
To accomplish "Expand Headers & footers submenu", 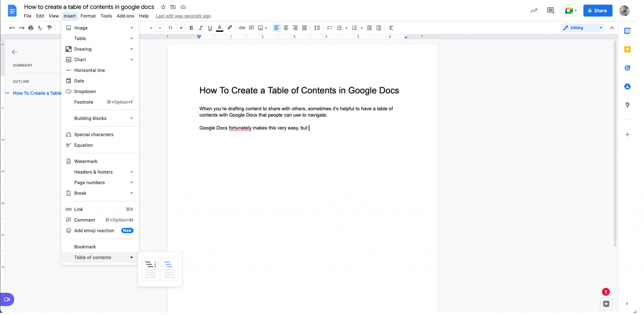I will tap(100, 172).
